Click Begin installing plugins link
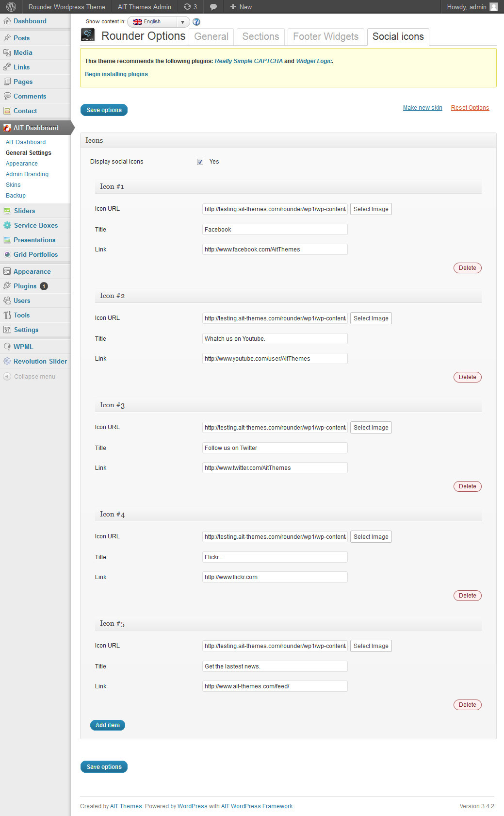This screenshot has height=816, width=504. tap(116, 74)
